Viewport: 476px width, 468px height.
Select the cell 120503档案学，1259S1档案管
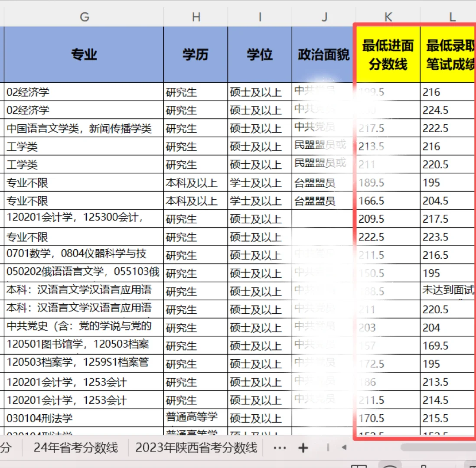[84, 364]
